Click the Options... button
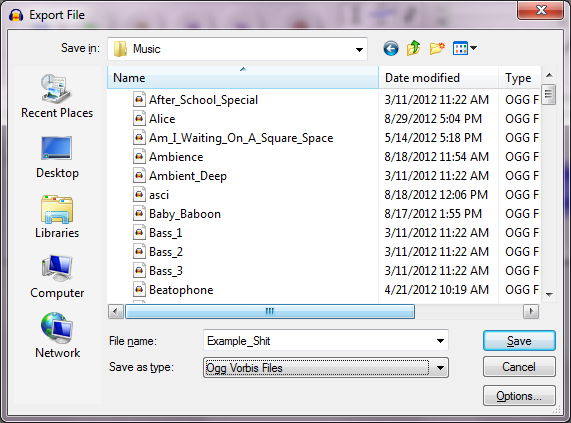 coord(519,396)
